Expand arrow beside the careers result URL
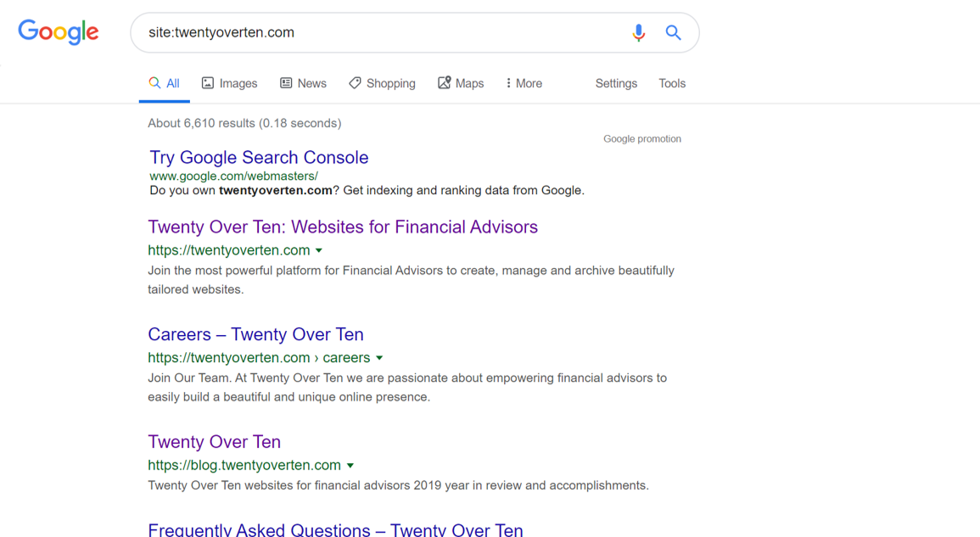980x537 pixels. click(x=379, y=358)
